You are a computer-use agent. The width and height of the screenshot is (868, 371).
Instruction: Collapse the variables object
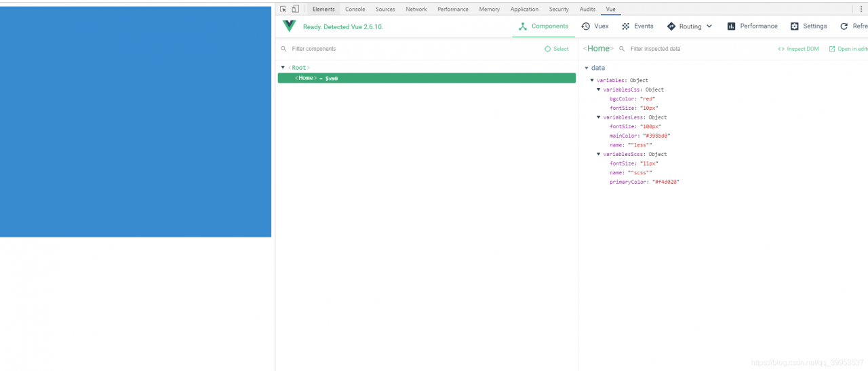592,81
